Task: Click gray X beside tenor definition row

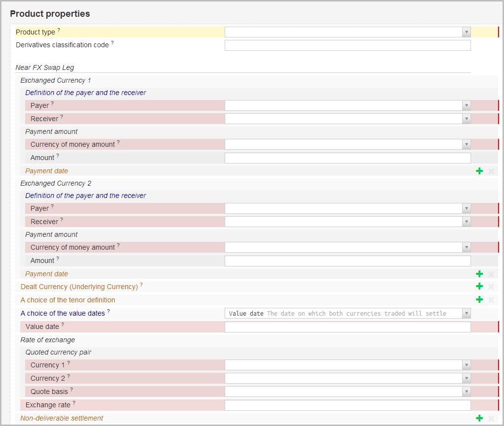Action: [491, 300]
